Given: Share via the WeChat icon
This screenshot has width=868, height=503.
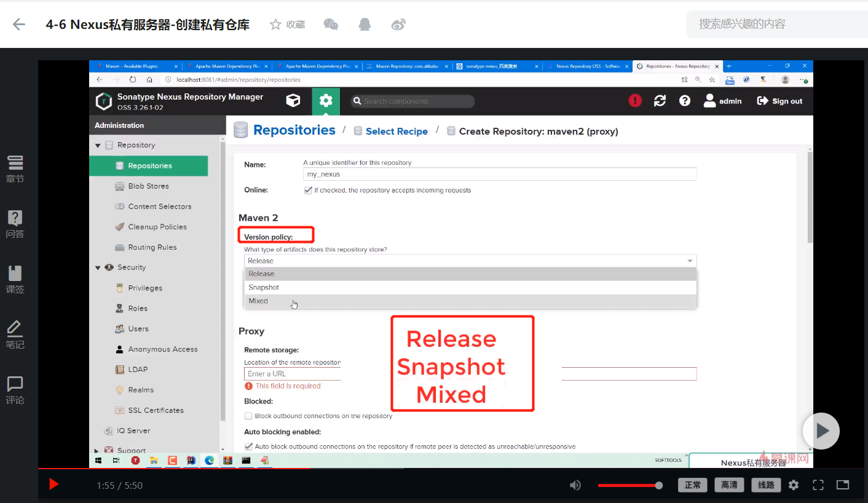Looking at the screenshot, I should [331, 24].
